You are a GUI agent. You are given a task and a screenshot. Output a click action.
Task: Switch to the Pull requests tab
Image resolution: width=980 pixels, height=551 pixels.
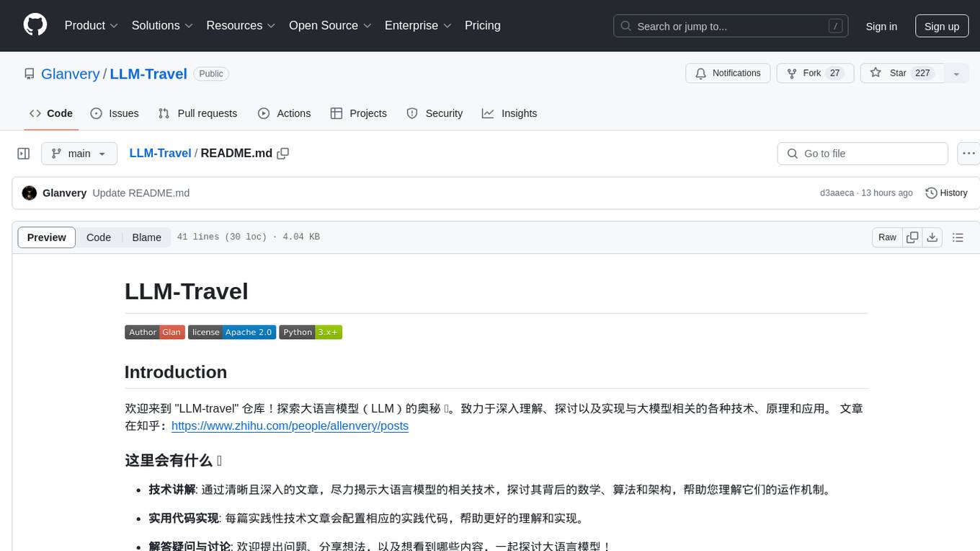pyautogui.click(x=197, y=113)
